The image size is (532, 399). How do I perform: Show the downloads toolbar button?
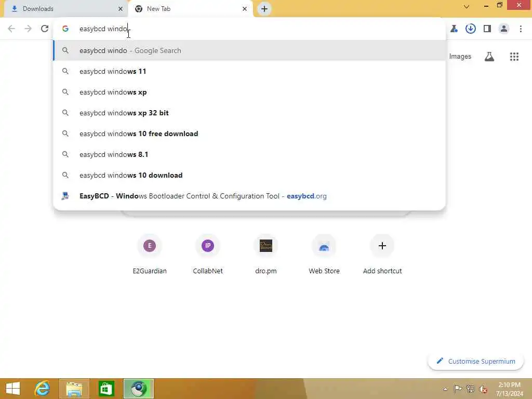pos(471,29)
